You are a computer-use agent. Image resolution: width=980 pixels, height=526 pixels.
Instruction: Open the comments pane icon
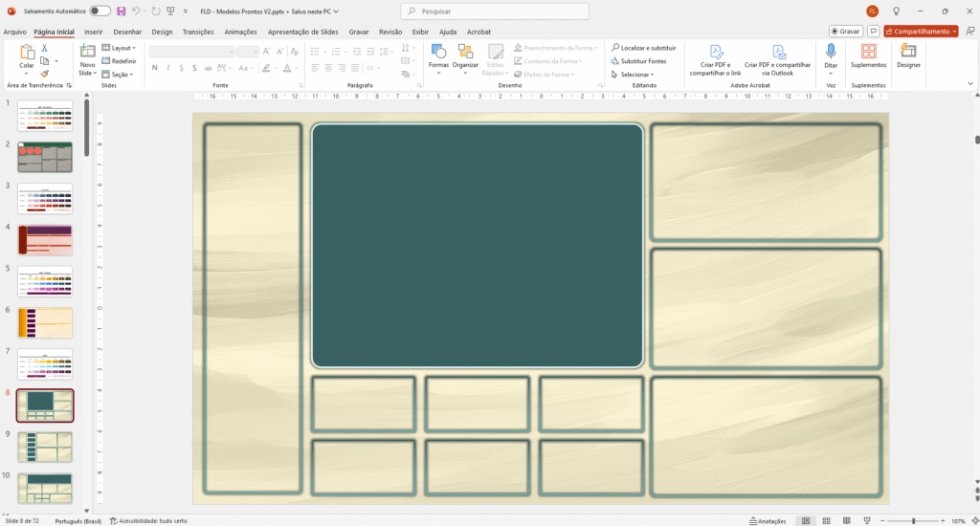pos(873,31)
